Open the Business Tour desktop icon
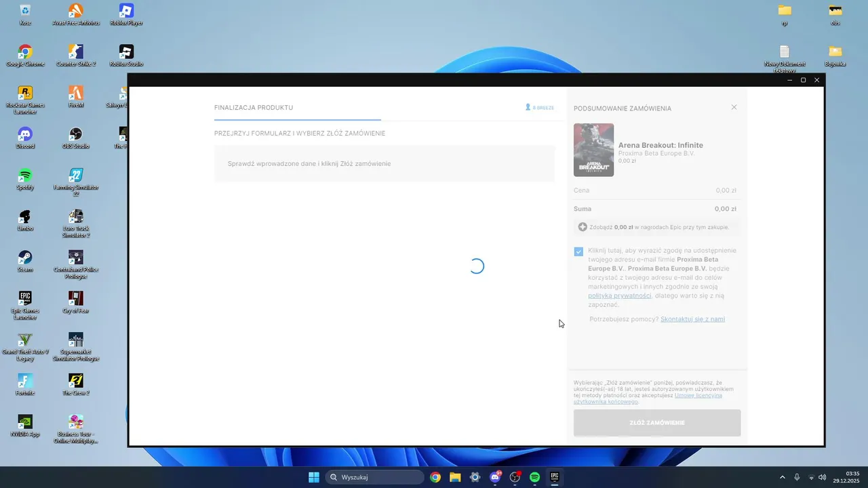This screenshot has width=868, height=488. coord(76,429)
